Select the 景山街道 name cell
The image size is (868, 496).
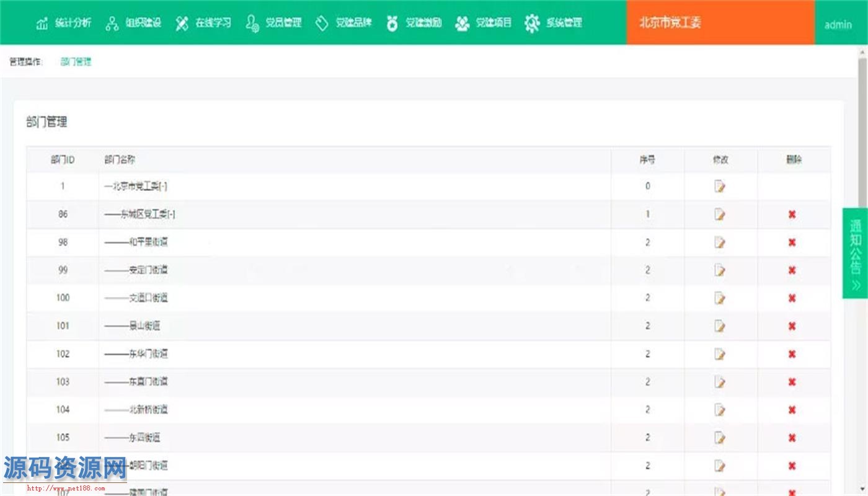point(355,326)
